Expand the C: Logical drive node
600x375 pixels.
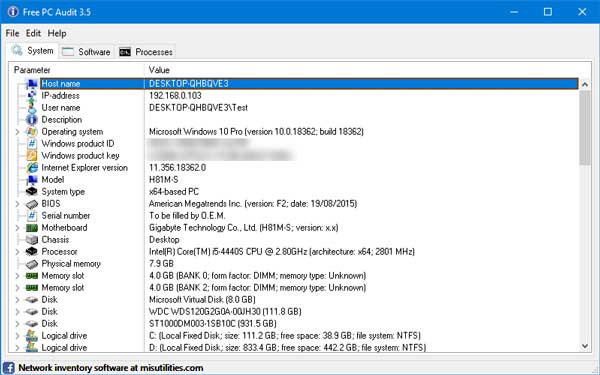[x=17, y=336]
